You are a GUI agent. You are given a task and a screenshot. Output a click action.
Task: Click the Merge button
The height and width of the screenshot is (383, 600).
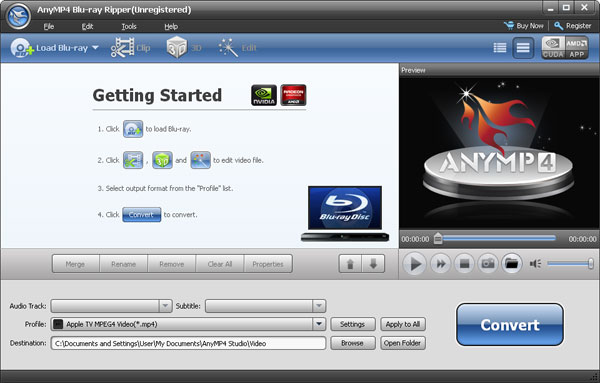tap(75, 264)
